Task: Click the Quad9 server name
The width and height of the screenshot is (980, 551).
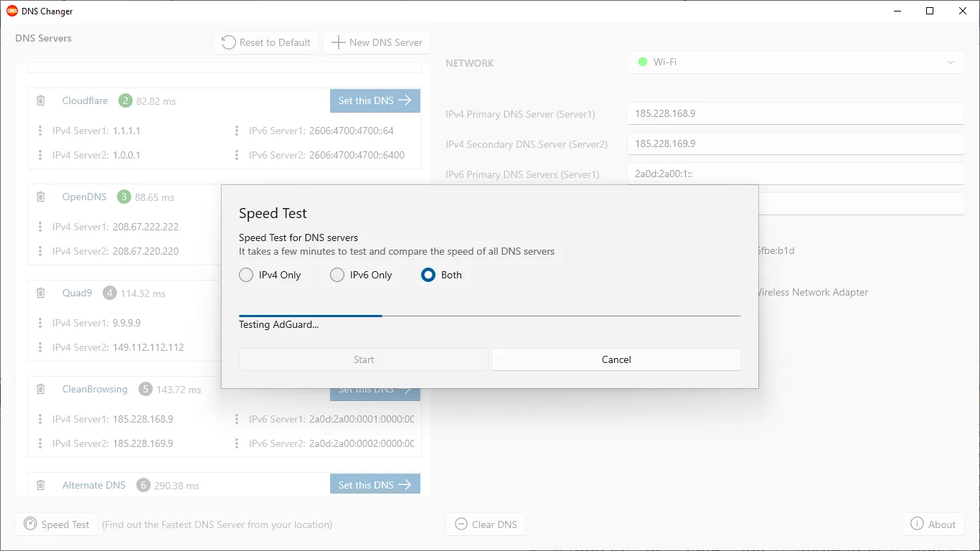Action: pos(77,293)
